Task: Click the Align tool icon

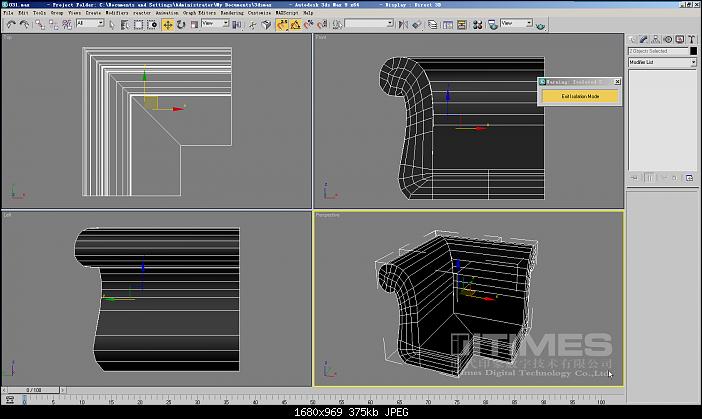Action: pyautogui.click(x=417, y=25)
